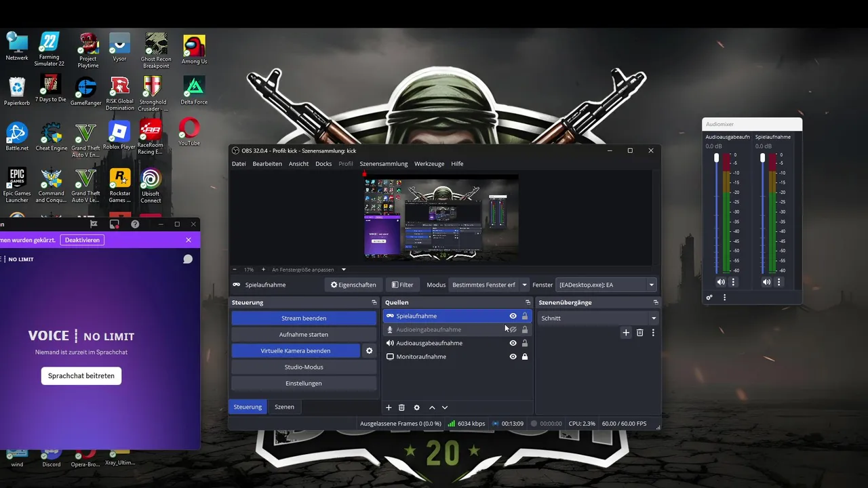The height and width of the screenshot is (488, 868).
Task: Open the Ansicht menu in OBS
Action: [x=298, y=163]
